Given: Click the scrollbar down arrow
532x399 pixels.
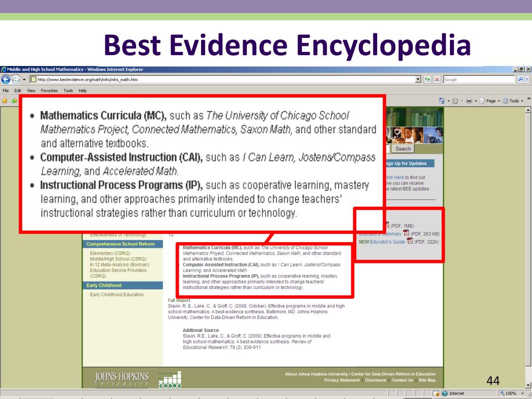Looking at the screenshot, I should point(528,385).
